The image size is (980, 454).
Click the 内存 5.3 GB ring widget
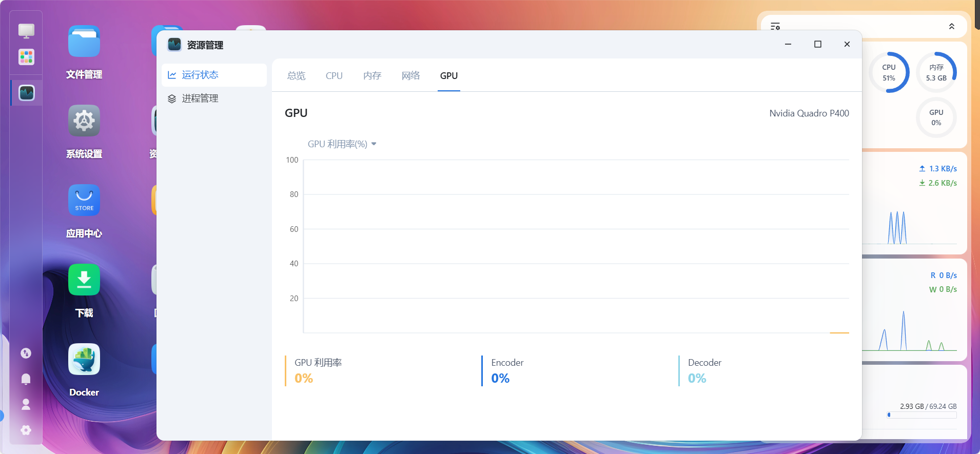coord(936,72)
